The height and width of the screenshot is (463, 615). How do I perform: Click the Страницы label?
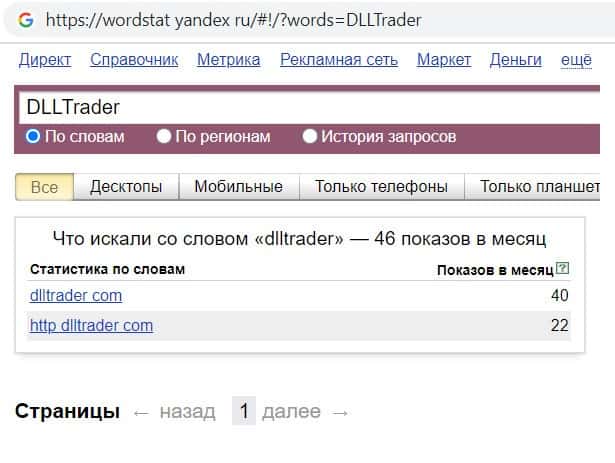coord(67,411)
